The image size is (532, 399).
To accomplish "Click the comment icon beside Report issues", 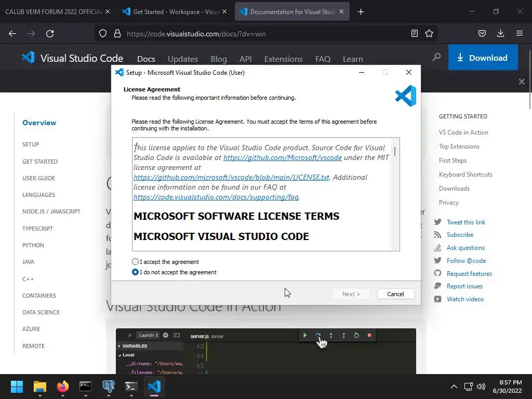I will tap(437, 286).
